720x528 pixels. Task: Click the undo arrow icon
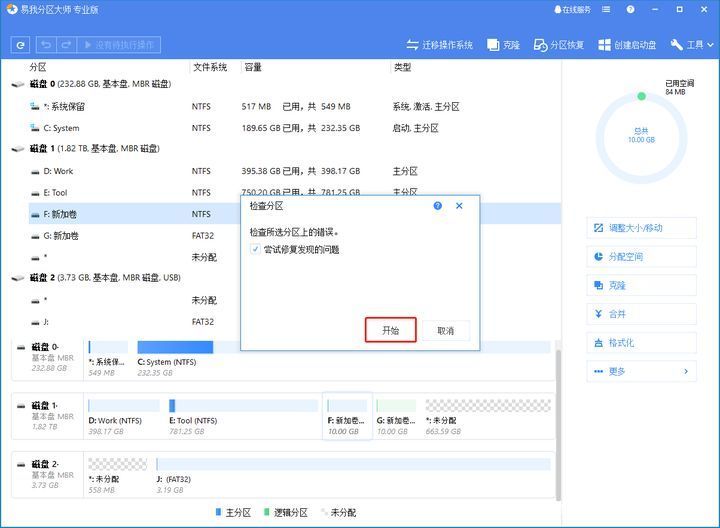click(46, 45)
